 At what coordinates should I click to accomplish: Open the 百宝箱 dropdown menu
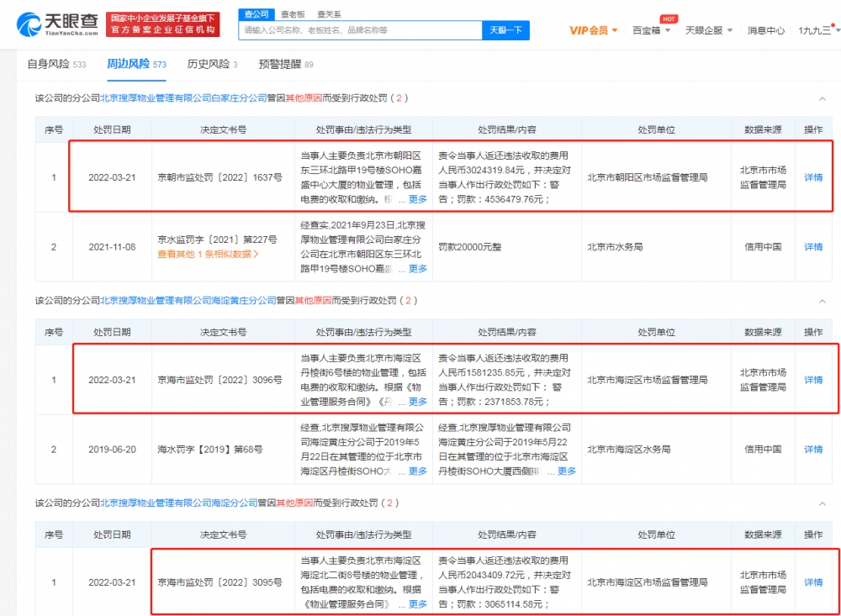click(x=651, y=30)
